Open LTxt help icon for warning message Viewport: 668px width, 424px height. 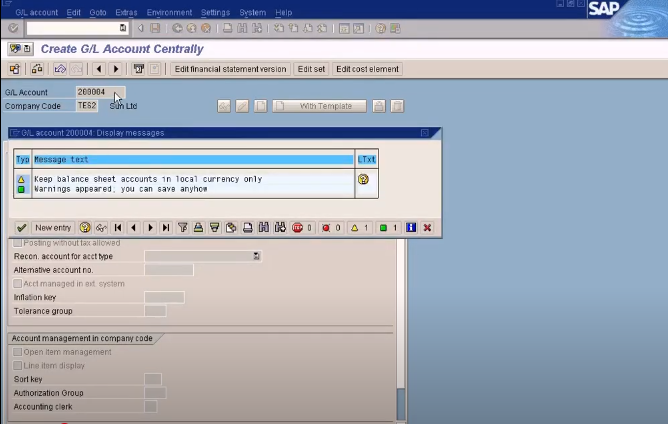coord(363,179)
